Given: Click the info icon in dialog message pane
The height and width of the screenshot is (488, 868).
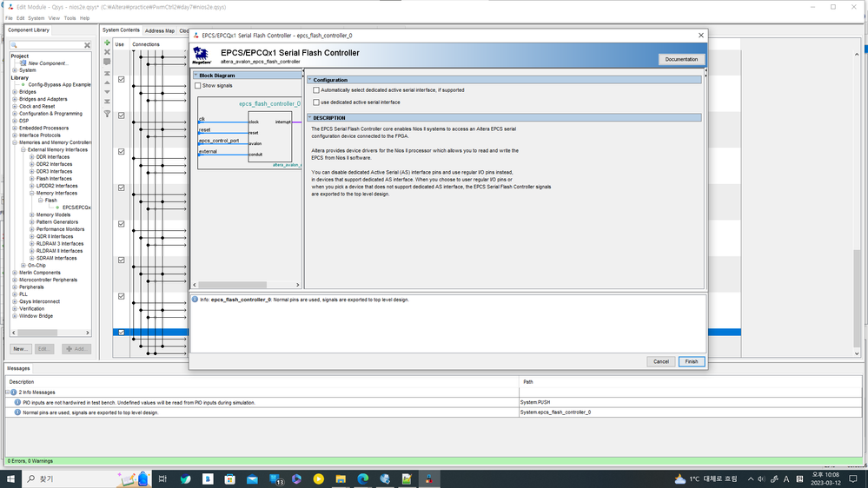Looking at the screenshot, I should click(x=195, y=300).
